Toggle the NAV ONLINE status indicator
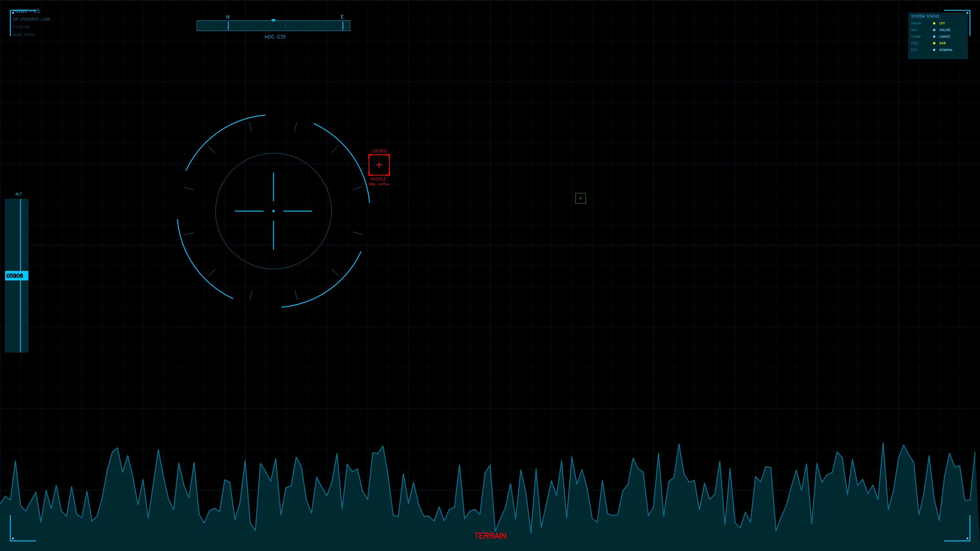980x551 pixels. pos(945,30)
